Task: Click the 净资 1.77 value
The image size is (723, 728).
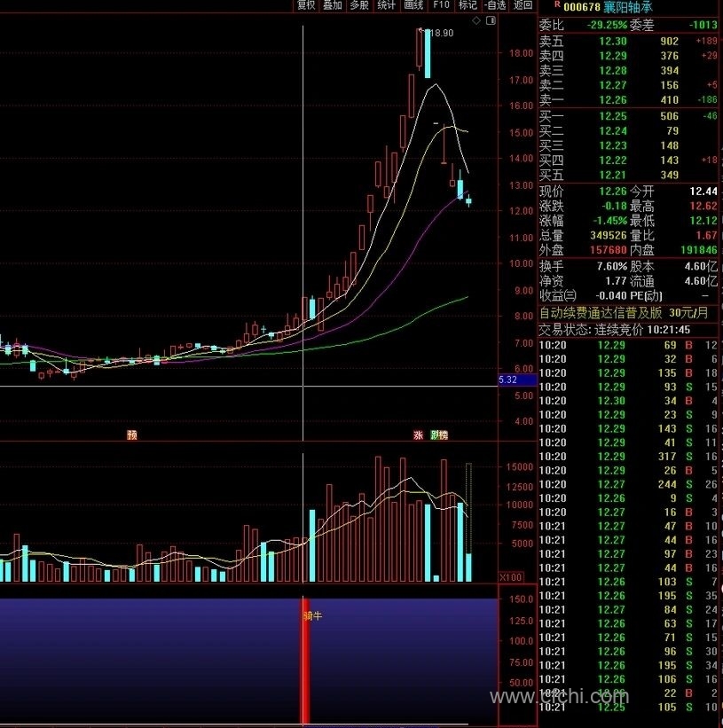Action: (616, 281)
